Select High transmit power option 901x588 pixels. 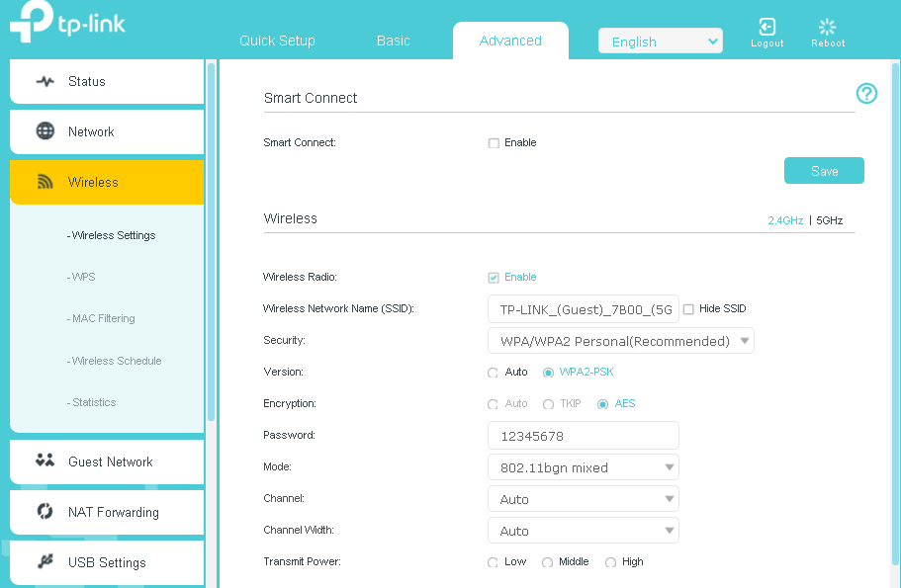(x=610, y=562)
